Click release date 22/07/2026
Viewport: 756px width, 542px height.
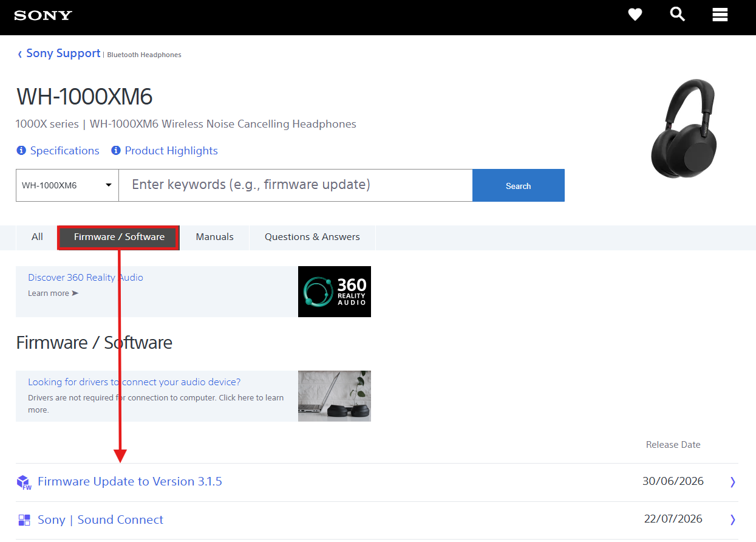673,519
